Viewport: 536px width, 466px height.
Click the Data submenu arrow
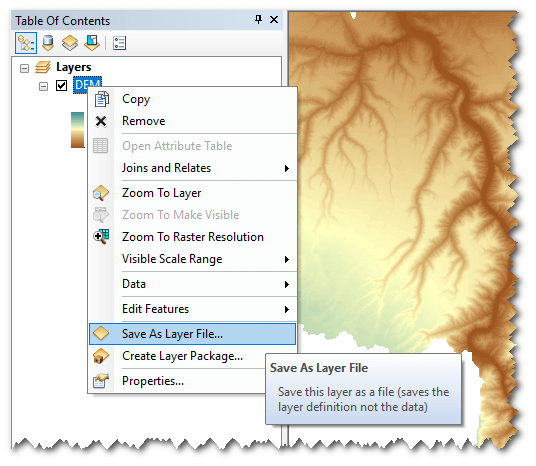pyautogui.click(x=287, y=284)
